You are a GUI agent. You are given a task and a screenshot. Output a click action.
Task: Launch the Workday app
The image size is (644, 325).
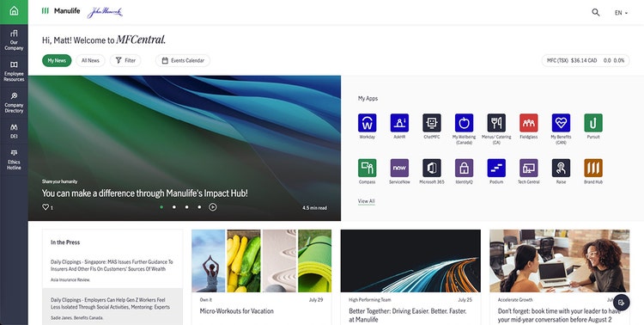(x=368, y=123)
